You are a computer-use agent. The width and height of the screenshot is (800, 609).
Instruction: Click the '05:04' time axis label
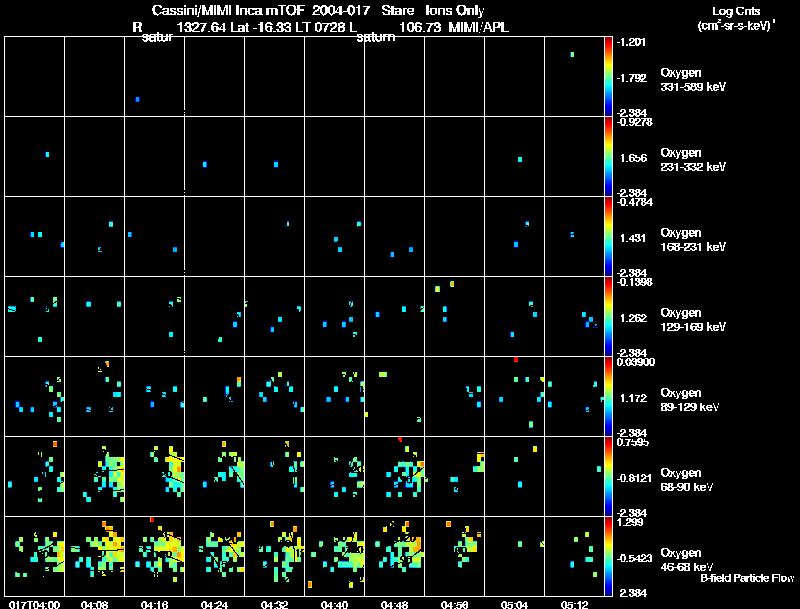(x=514, y=605)
